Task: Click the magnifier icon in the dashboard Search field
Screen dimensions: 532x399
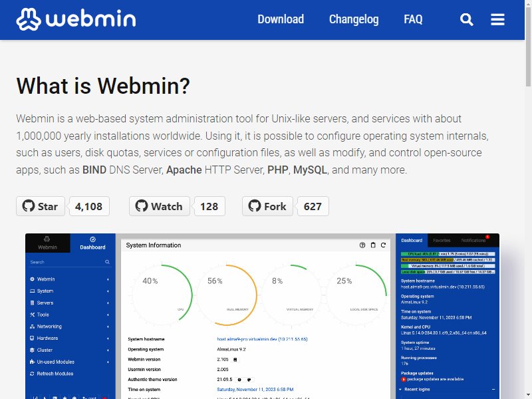Action: (107, 262)
